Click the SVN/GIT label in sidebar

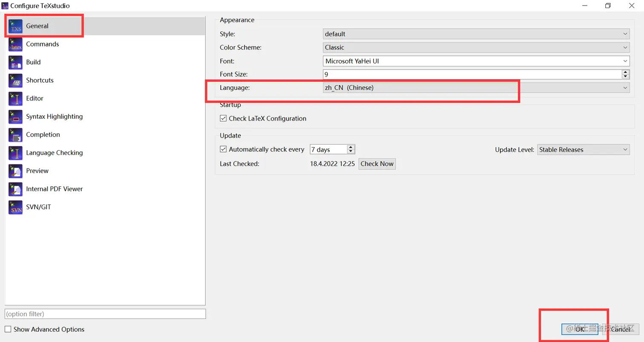click(x=38, y=207)
